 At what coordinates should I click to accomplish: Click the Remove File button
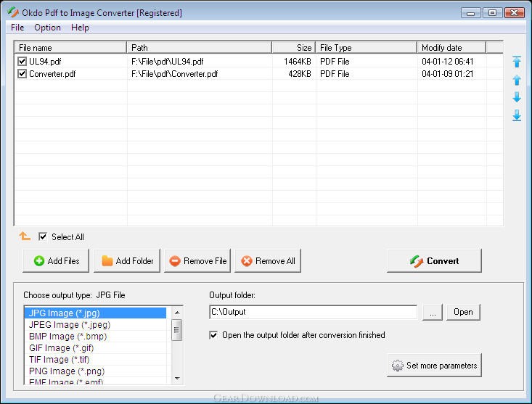click(197, 260)
